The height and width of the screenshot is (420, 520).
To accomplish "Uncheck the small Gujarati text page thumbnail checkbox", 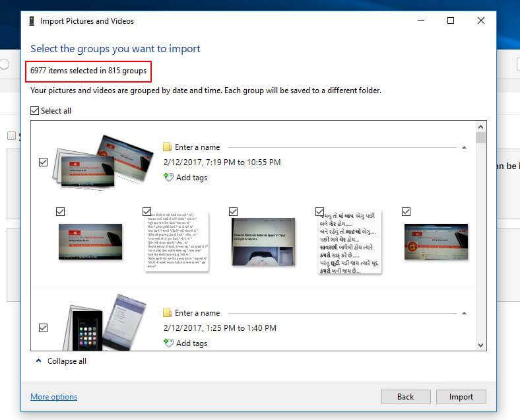I will (146, 211).
